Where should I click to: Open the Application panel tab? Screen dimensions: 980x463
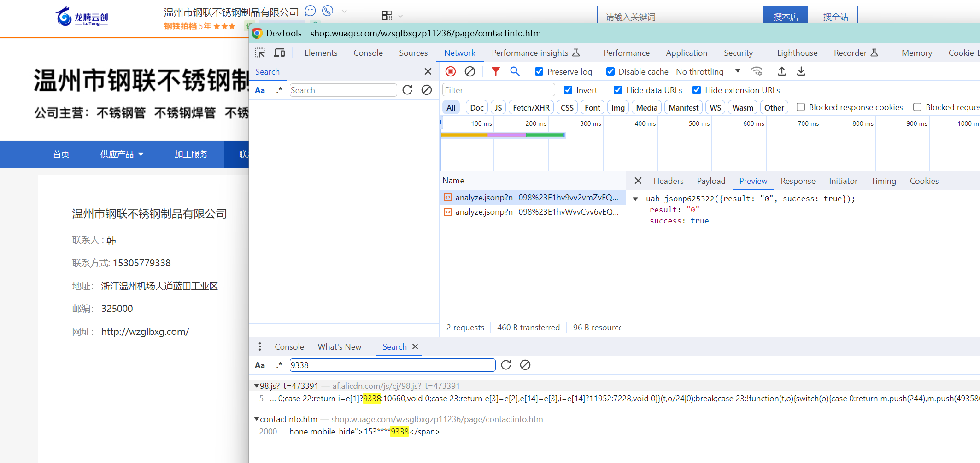[687, 53]
